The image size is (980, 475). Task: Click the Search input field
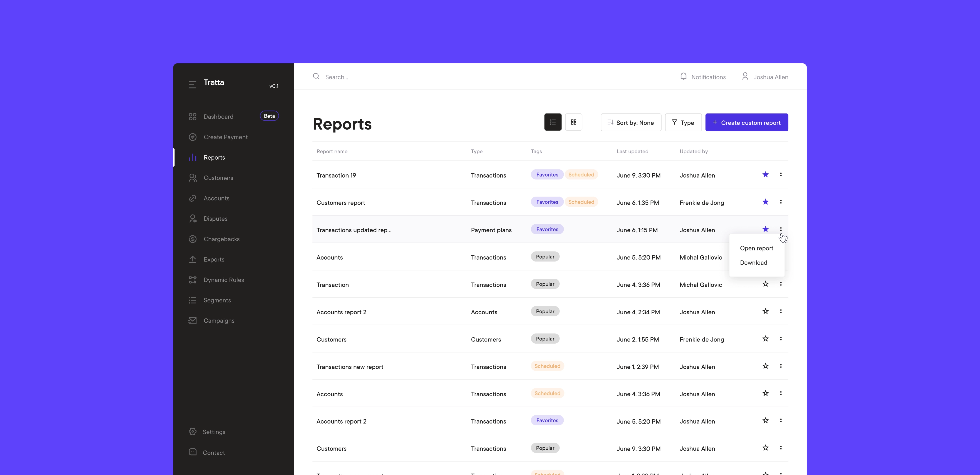pyautogui.click(x=380, y=77)
